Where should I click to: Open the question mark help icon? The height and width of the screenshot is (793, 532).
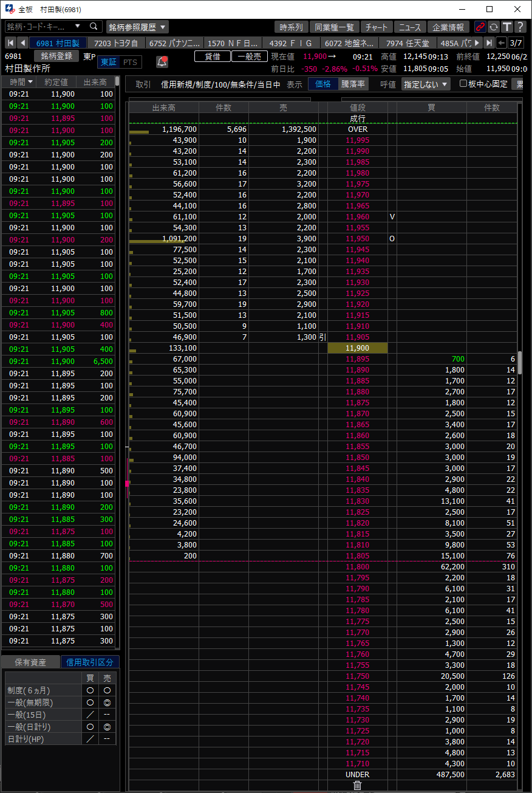[x=519, y=27]
